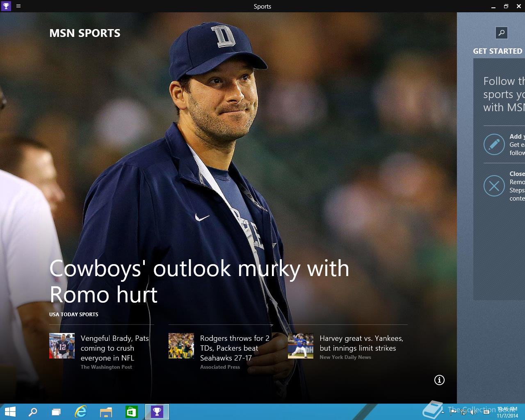Image resolution: width=525 pixels, height=420 pixels.
Task: Open the Vengeful Brady, Pats article
Action: coord(115,348)
